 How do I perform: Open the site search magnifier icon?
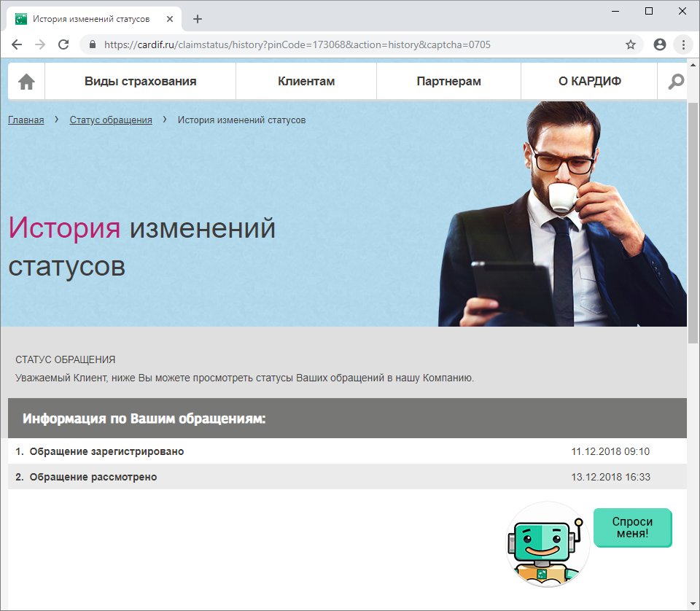pyautogui.click(x=676, y=82)
